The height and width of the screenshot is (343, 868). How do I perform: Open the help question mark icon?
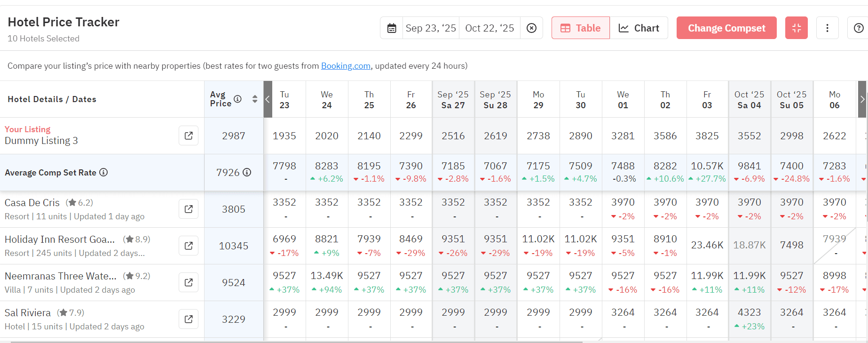[858, 28]
